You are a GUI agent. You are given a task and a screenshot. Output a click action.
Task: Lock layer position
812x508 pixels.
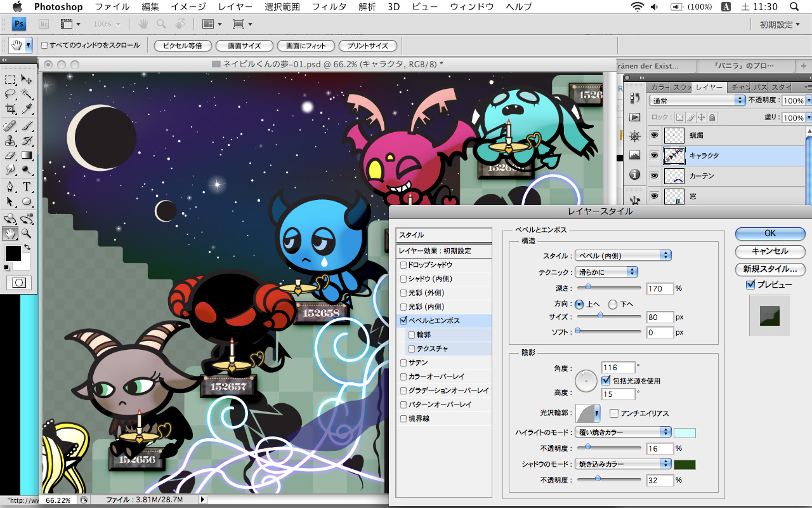pos(702,117)
